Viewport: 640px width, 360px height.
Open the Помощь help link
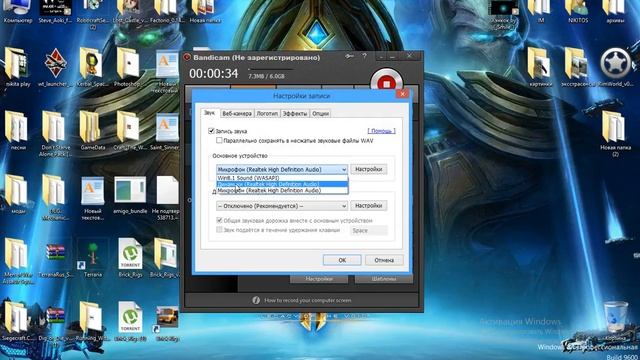tap(381, 131)
